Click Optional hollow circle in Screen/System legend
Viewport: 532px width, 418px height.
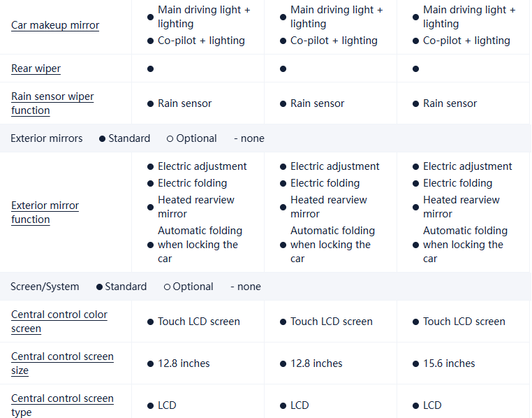point(167,287)
